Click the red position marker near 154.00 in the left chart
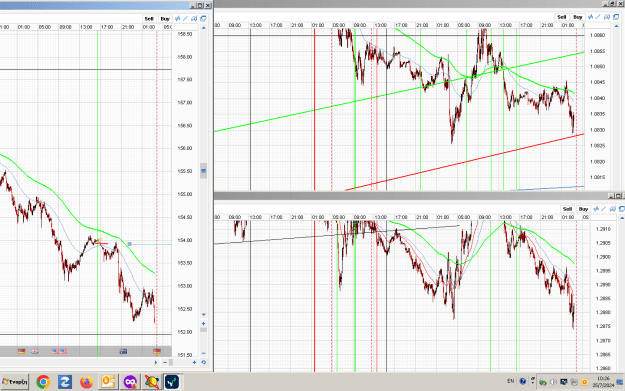The width and height of the screenshot is (625, 391). click(101, 243)
